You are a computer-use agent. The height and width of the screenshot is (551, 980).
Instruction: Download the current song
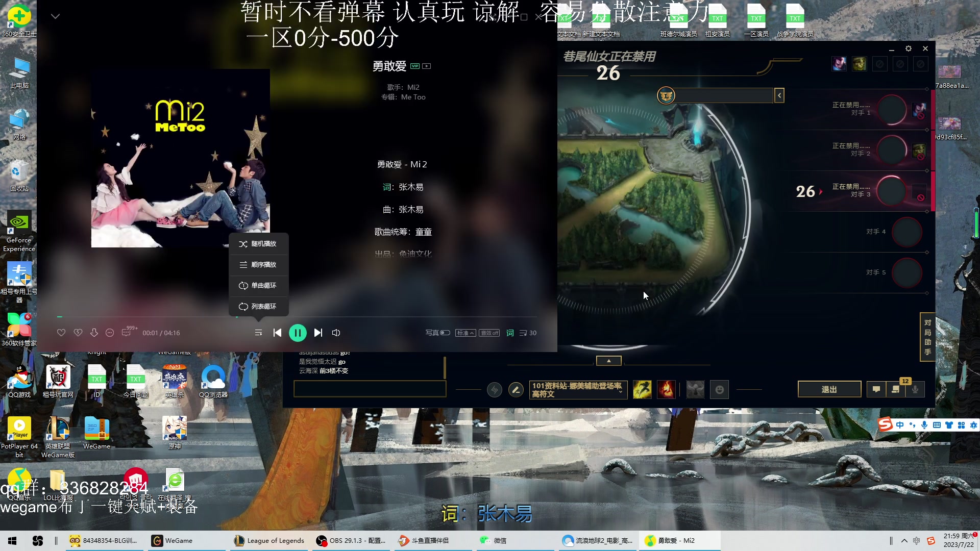click(x=94, y=333)
